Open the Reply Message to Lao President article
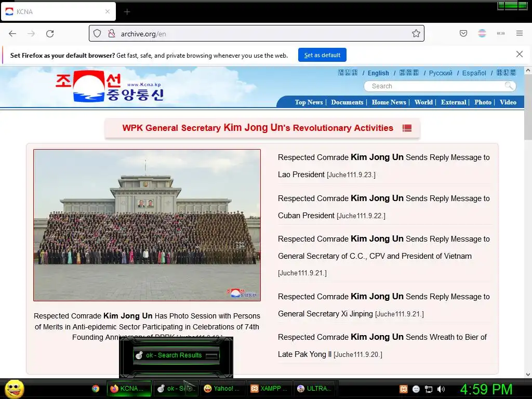Viewport: 532px width, 399px height. 384,166
